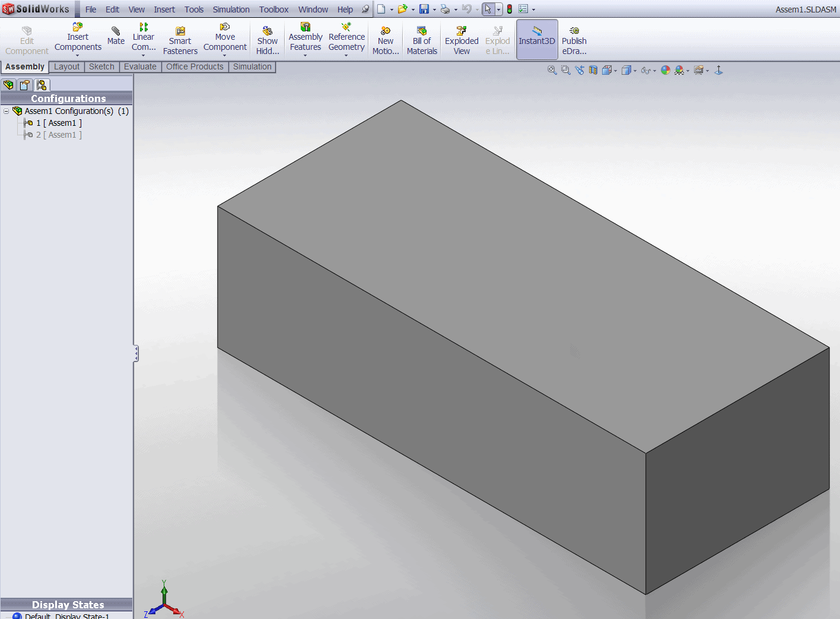Viewport: 840px width, 619px height.
Task: Click the Zoom to Fit magnifier icon
Action: click(552, 70)
